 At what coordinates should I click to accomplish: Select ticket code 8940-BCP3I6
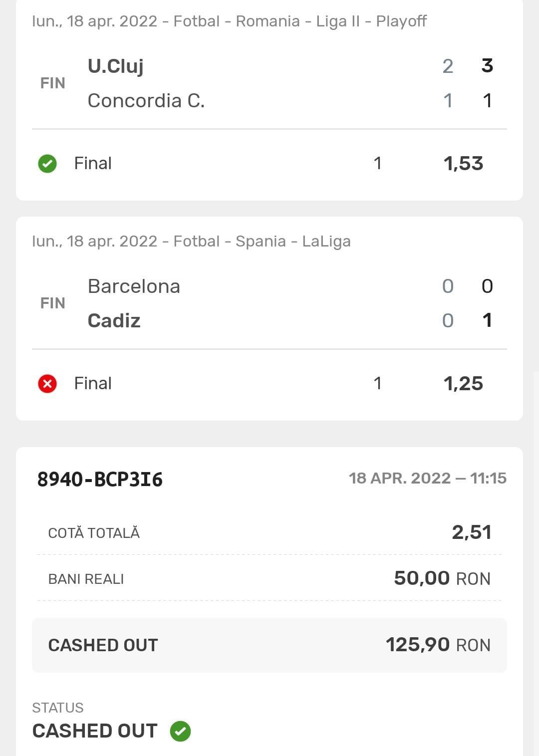100,479
